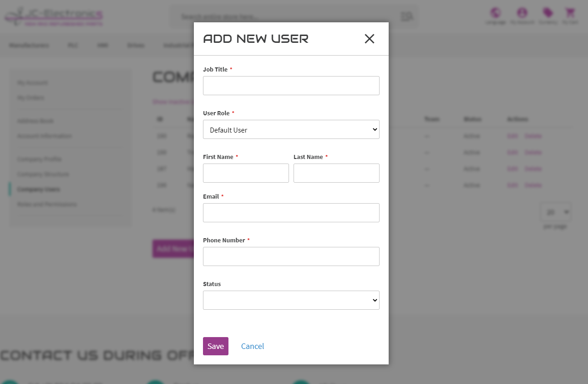Open Roles and Permissions in sidebar
588x384 pixels.
pyautogui.click(x=47, y=204)
